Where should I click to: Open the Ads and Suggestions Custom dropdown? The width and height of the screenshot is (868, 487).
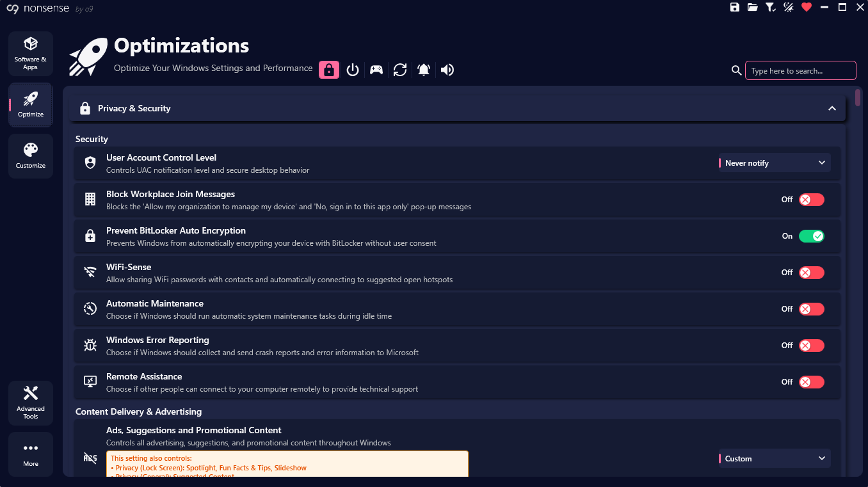point(775,459)
